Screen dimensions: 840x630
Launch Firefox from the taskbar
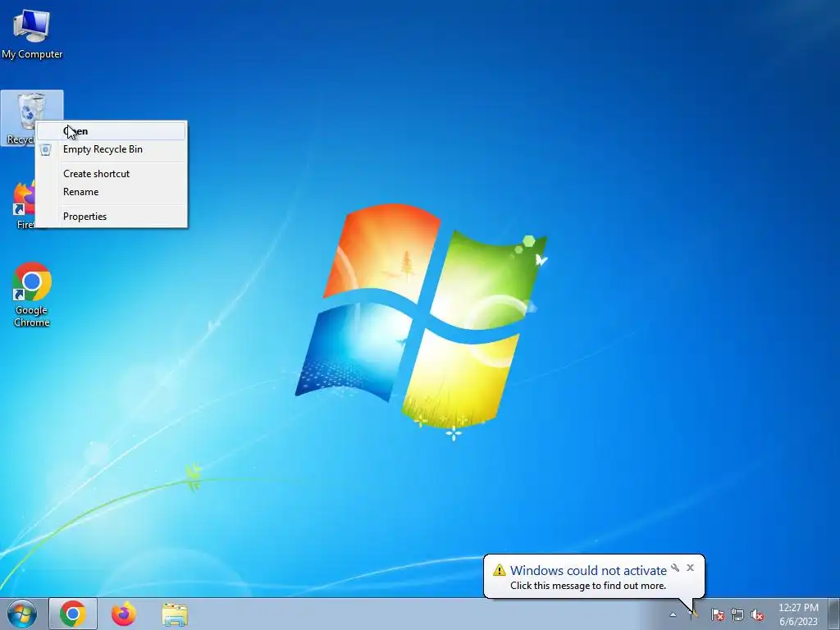tap(124, 614)
